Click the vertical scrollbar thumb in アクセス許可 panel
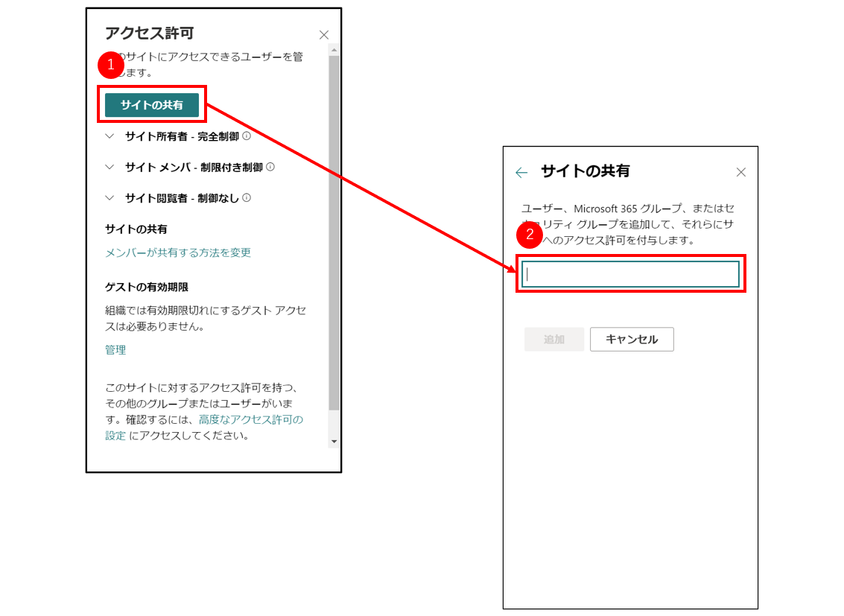 [x=334, y=231]
